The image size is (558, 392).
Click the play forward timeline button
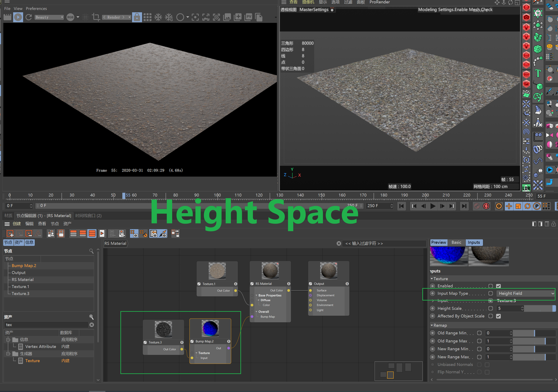click(433, 206)
